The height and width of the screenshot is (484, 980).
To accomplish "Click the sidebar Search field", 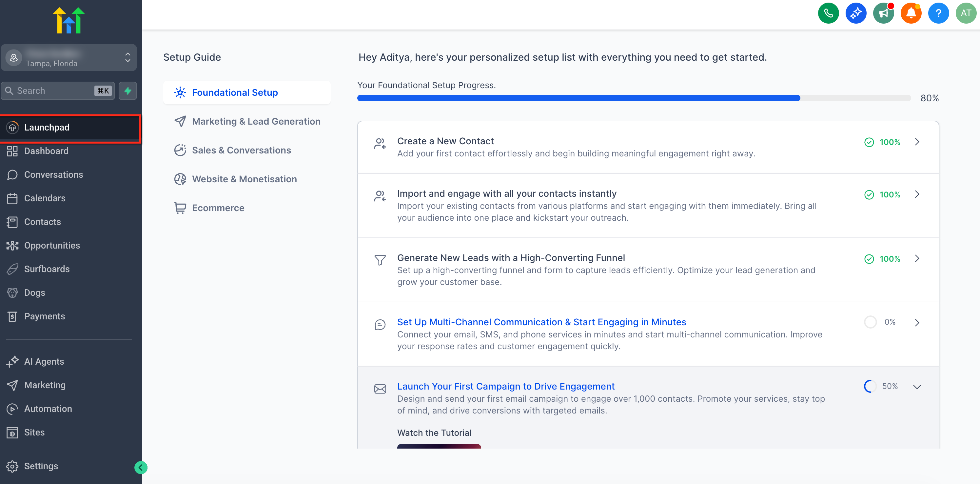I will [x=53, y=91].
